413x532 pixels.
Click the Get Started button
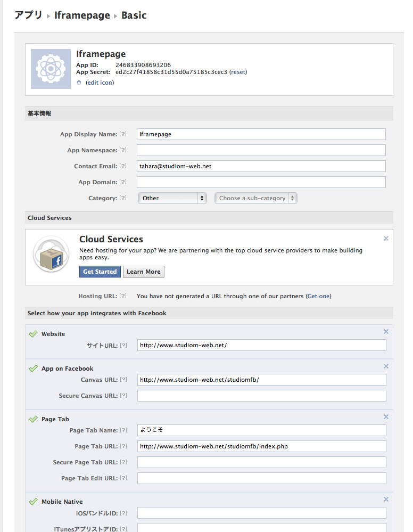point(100,272)
